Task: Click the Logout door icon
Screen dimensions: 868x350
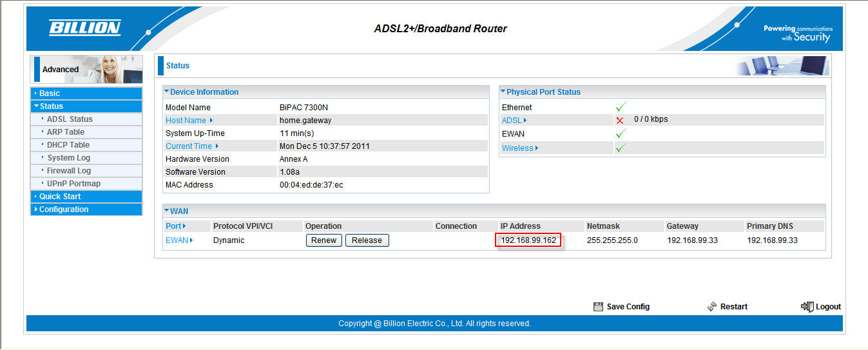Action: click(807, 307)
